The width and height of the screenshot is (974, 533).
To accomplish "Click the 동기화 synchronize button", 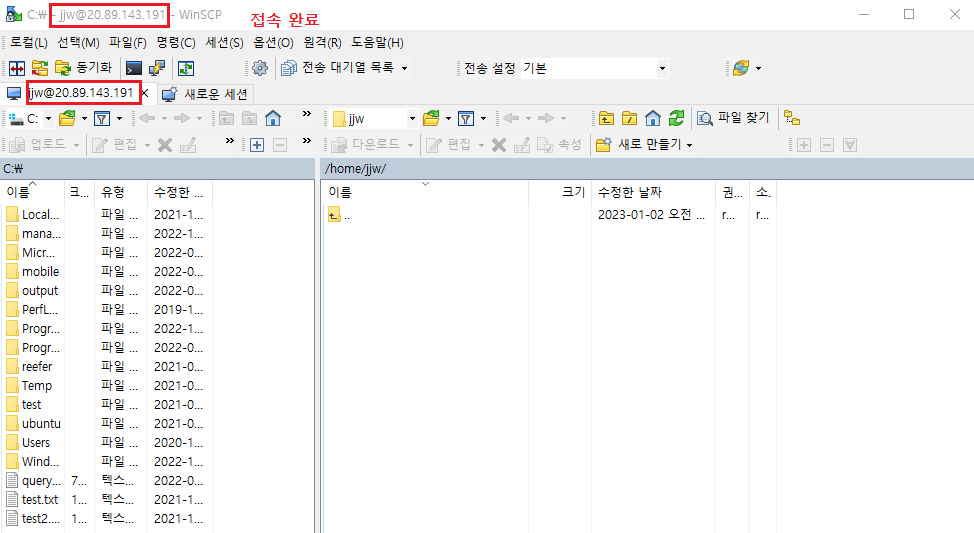I will [x=83, y=68].
